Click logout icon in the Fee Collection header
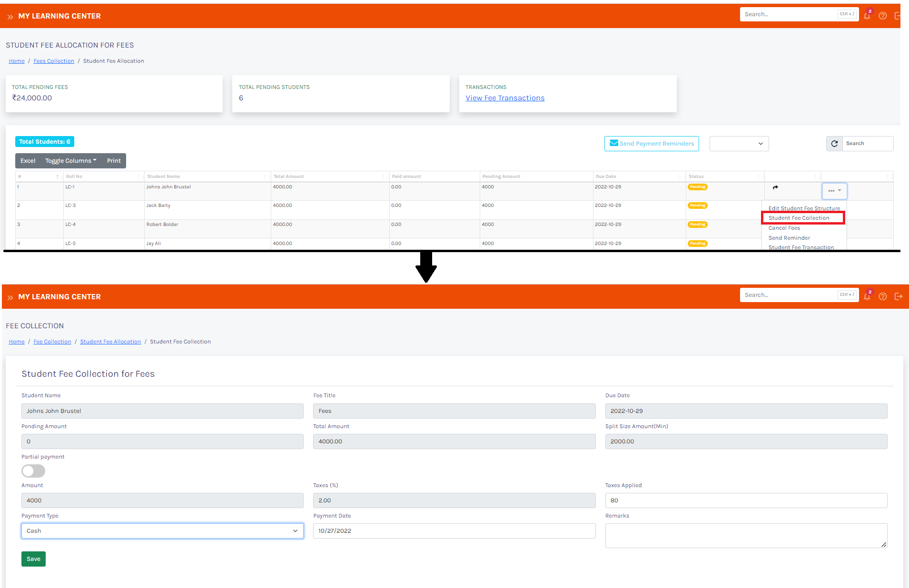The image size is (909, 588). coord(899,296)
